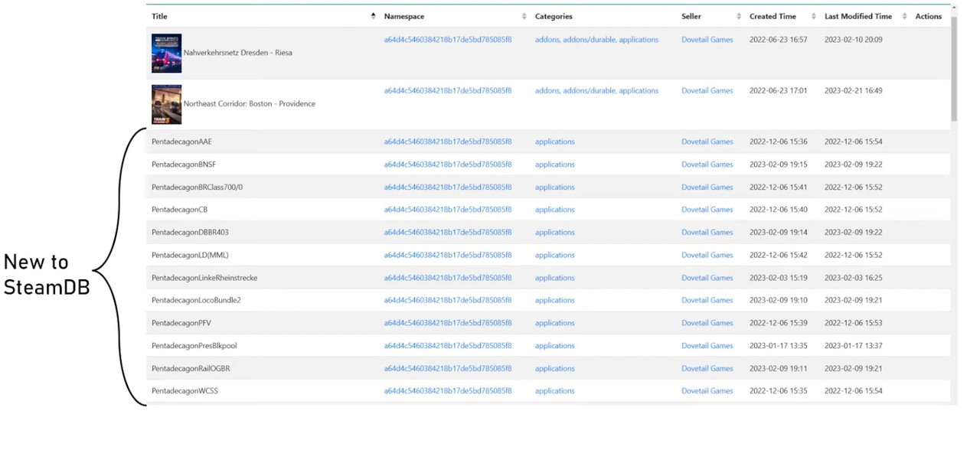
Task: Open namespace link for Northeast Corridor row
Action: tap(448, 90)
